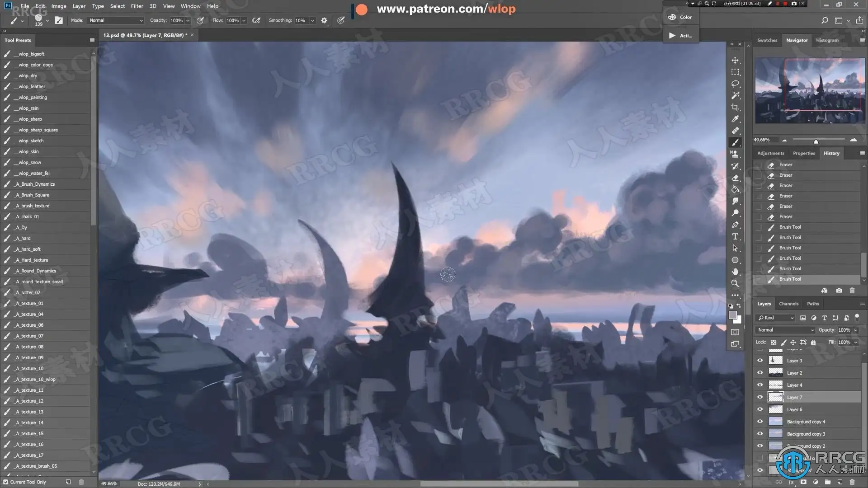Select the Horizontal Type tool
Screen dimensions: 868x488
tap(735, 236)
